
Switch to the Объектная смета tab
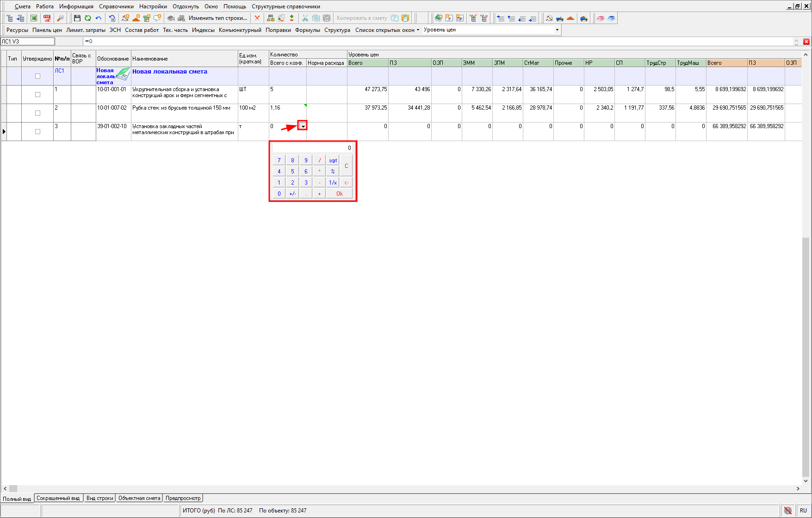click(x=139, y=498)
